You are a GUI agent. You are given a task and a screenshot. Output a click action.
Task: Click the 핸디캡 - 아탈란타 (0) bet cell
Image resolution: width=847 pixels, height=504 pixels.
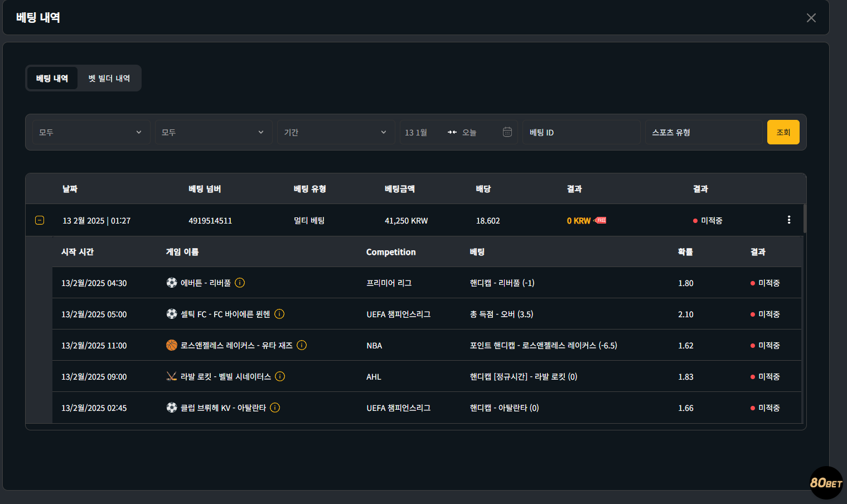pos(505,408)
